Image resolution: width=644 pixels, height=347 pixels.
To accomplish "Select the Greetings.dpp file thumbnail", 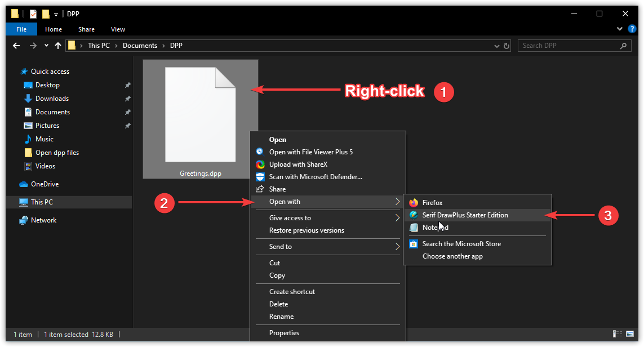I will click(201, 119).
